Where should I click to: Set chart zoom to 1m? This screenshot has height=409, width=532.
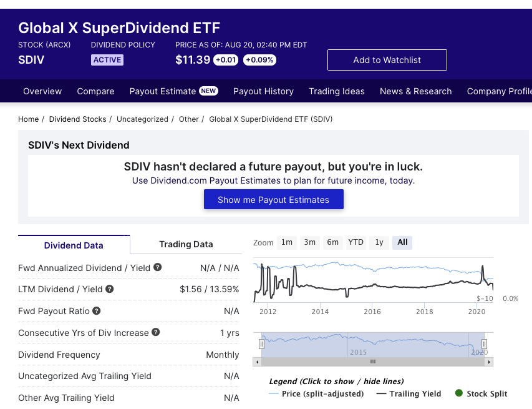287,242
